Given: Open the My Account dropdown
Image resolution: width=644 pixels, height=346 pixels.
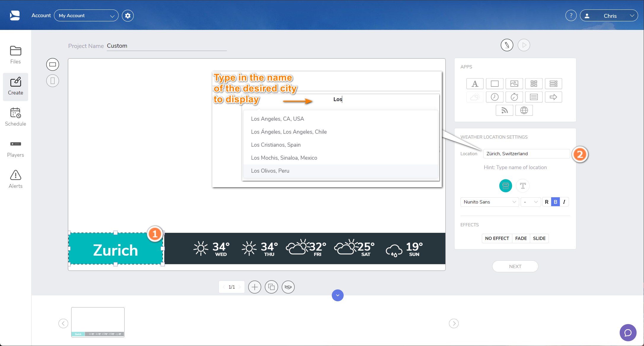Looking at the screenshot, I should [86, 16].
